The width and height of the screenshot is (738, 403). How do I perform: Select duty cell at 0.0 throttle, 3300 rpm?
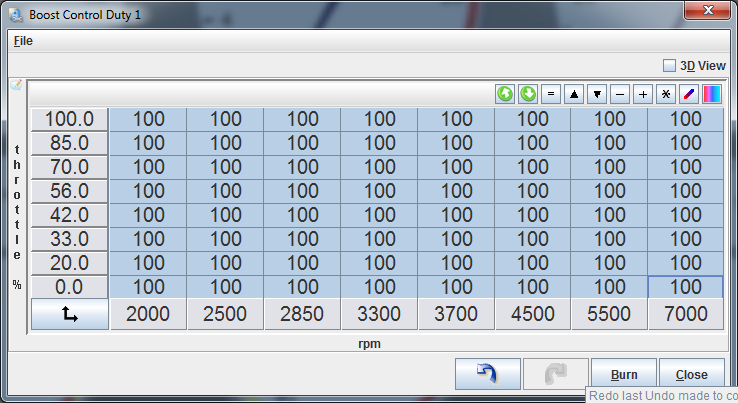tap(379, 287)
